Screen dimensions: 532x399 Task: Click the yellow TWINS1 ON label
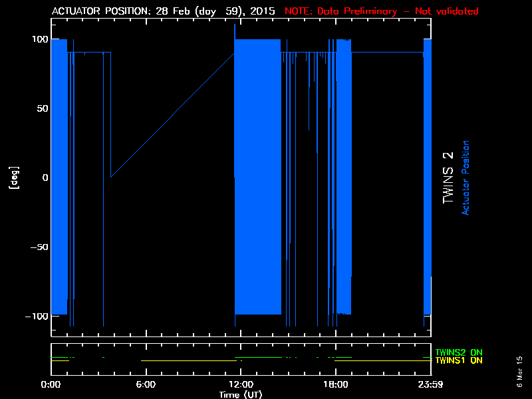point(459,360)
